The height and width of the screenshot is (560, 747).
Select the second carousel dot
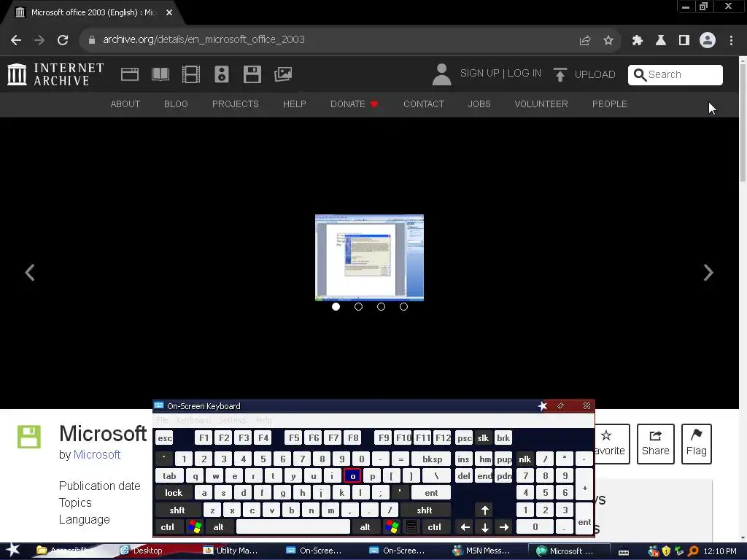[358, 307]
